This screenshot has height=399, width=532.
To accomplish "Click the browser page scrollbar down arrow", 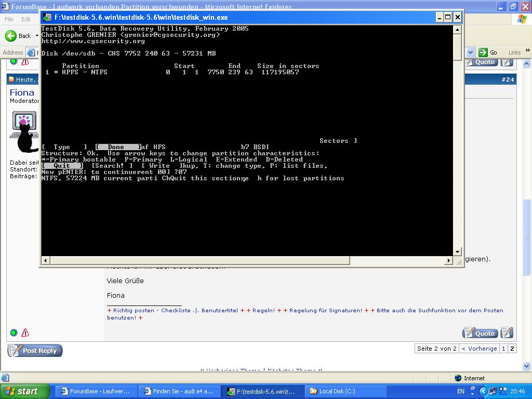I will click(x=527, y=366).
